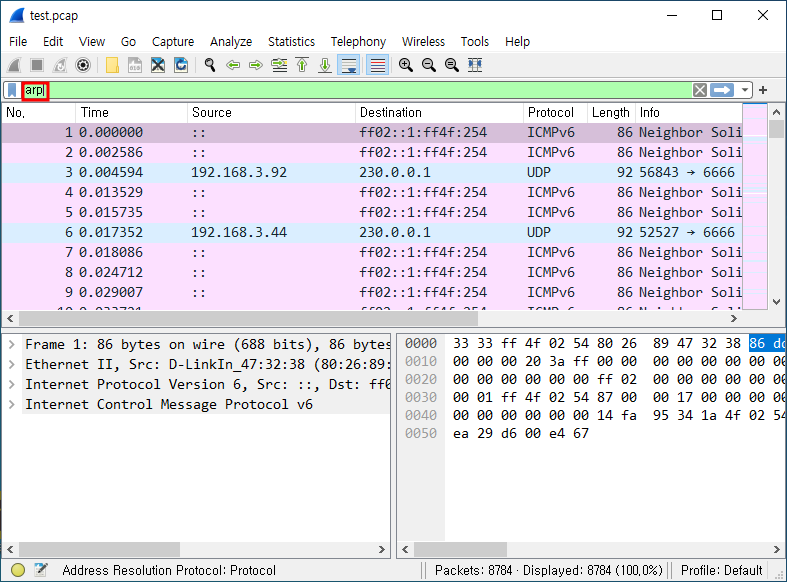Open capture file properties status icon
The image size is (787, 582).
[41, 570]
